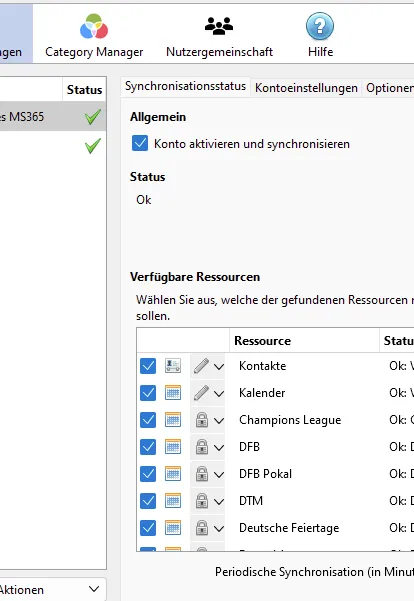Click the lock icon for Champions League

tap(202, 420)
